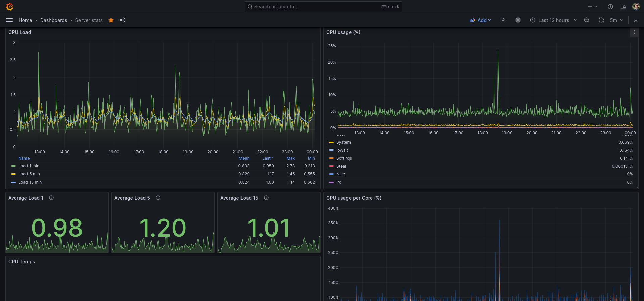The width and height of the screenshot is (644, 301).
Task: Click the Load 5 min yellow color swatch
Action: coord(13,174)
